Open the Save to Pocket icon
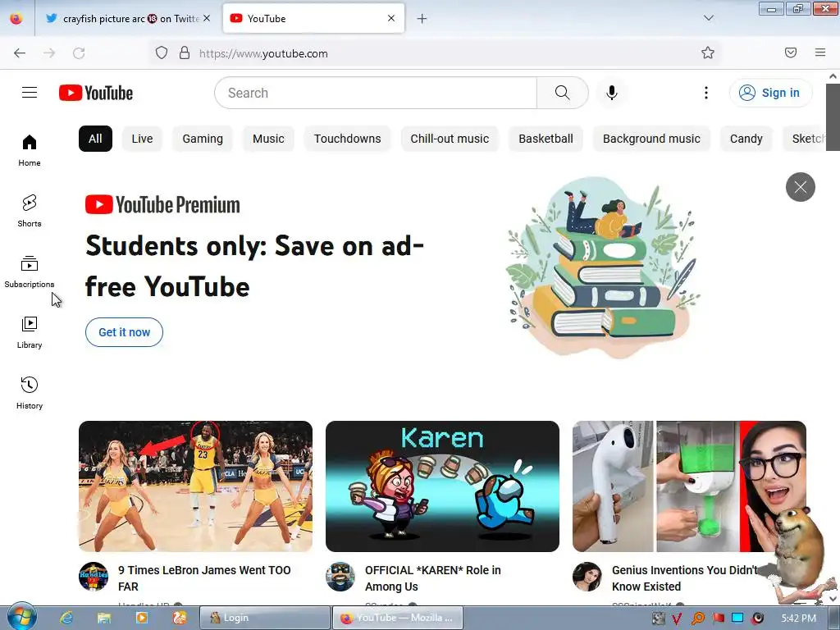Viewport: 840px width, 630px height. (791, 52)
